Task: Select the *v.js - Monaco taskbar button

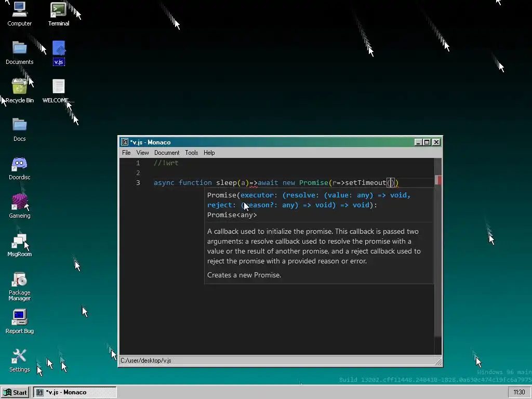Action: coord(75,392)
